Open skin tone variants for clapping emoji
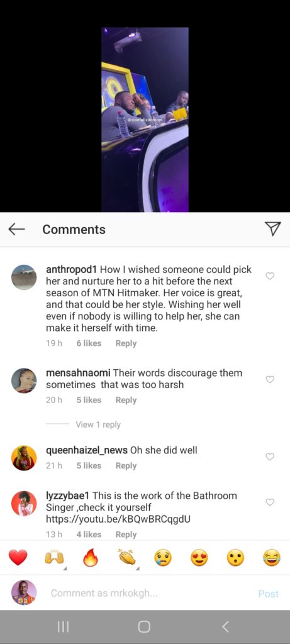The width and height of the screenshot is (290, 644). tap(138, 569)
